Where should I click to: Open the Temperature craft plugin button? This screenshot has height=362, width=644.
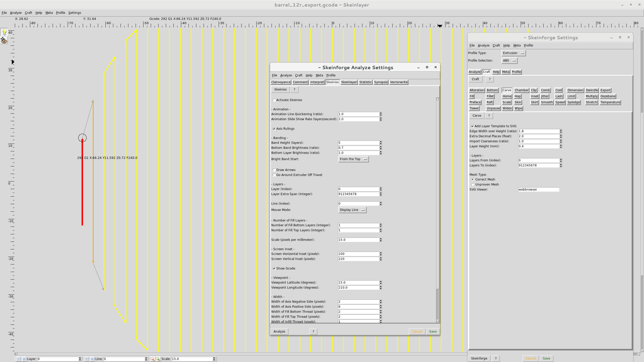click(610, 102)
